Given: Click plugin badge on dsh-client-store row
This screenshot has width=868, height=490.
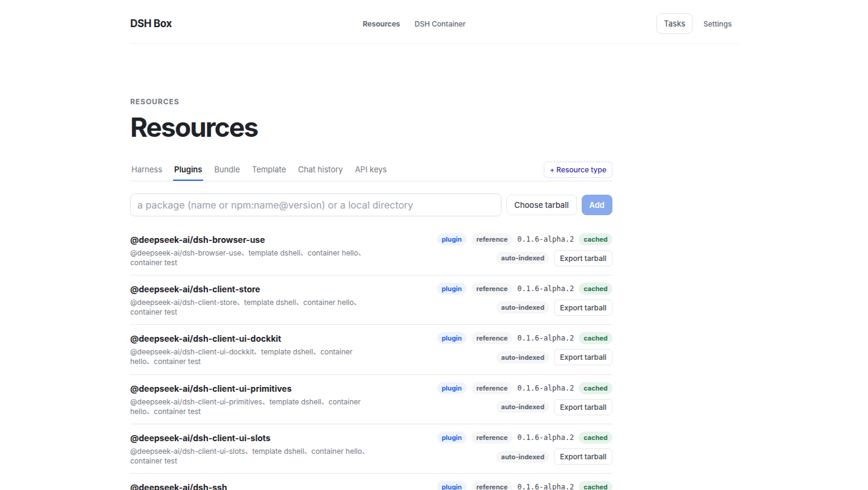Looking at the screenshot, I should tap(451, 289).
